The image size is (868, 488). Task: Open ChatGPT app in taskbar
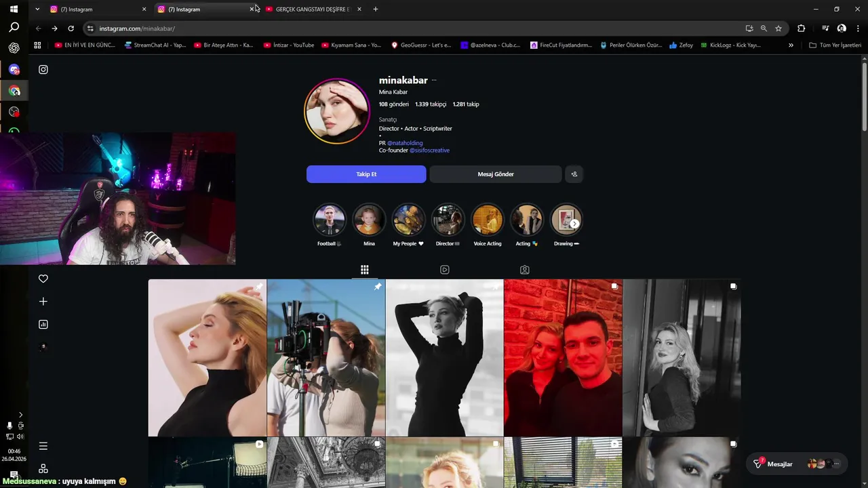14,48
